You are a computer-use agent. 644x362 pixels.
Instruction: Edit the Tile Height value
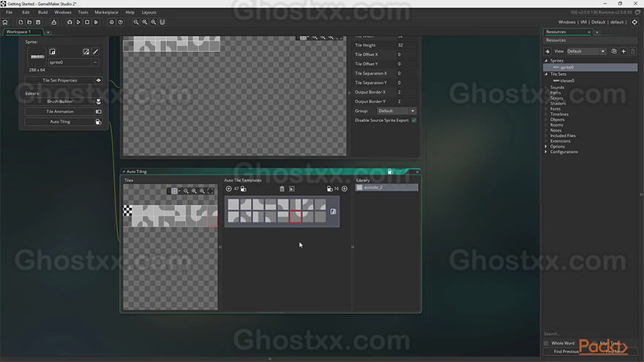click(405, 45)
